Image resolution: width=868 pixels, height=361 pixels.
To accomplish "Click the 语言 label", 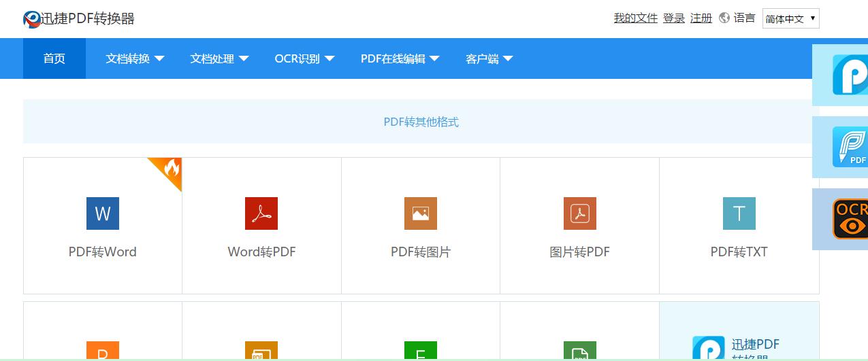I will coord(745,18).
